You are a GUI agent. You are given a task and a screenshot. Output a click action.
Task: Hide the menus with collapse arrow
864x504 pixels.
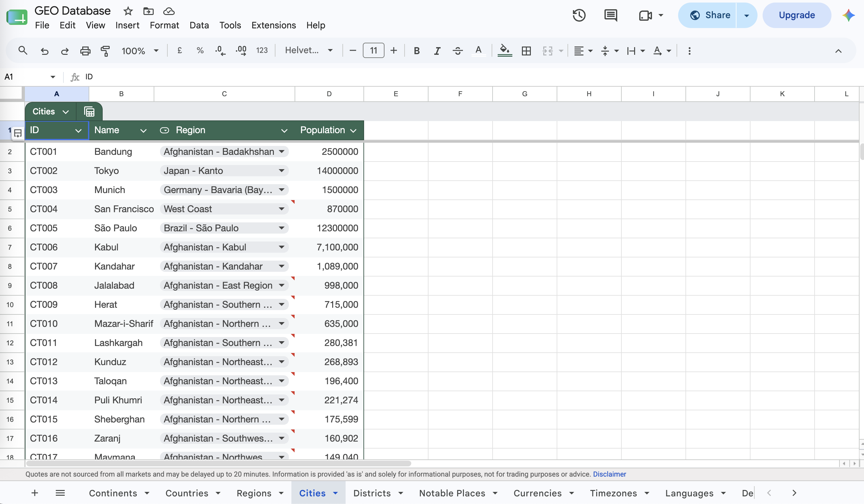[838, 51]
